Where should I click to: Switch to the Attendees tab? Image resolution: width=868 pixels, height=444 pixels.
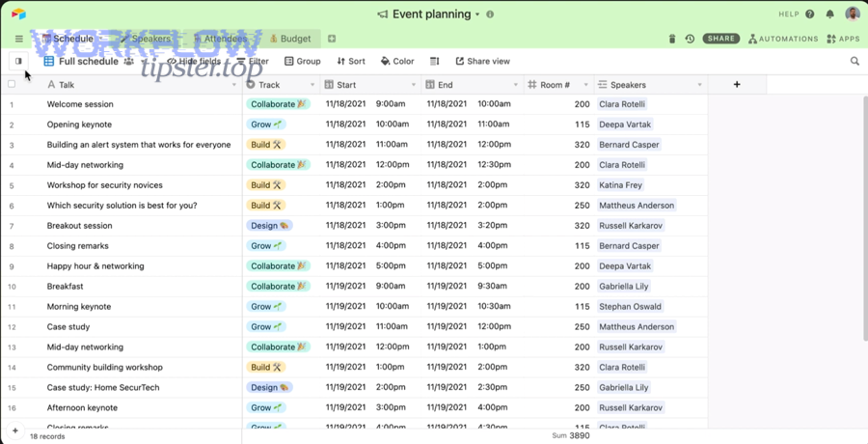[x=223, y=39]
